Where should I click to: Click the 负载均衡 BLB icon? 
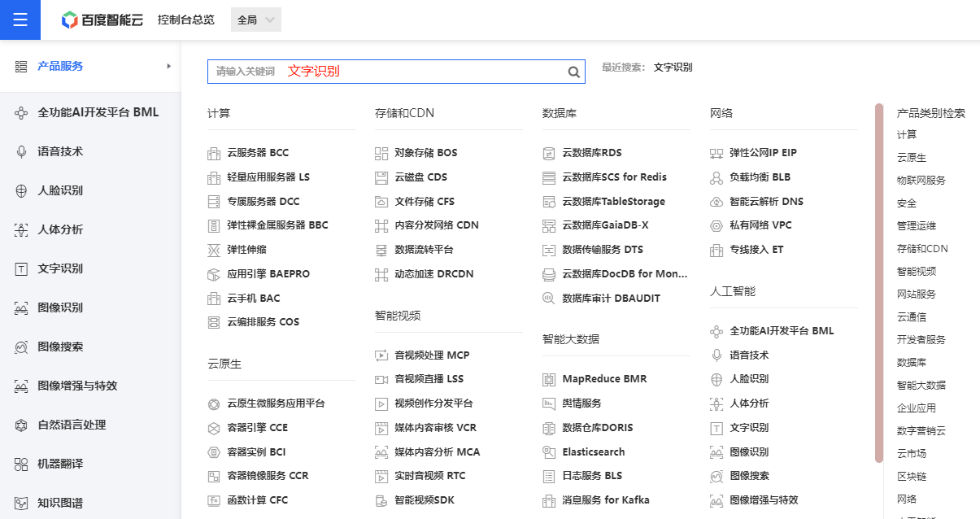[x=716, y=177]
